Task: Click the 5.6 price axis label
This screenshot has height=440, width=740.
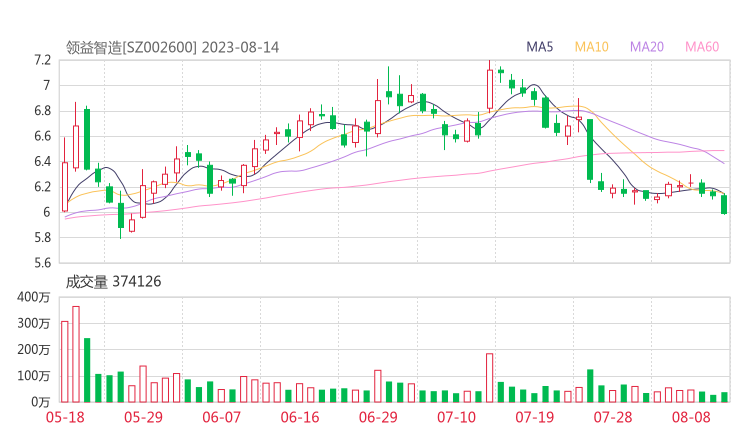Action: click(42, 262)
